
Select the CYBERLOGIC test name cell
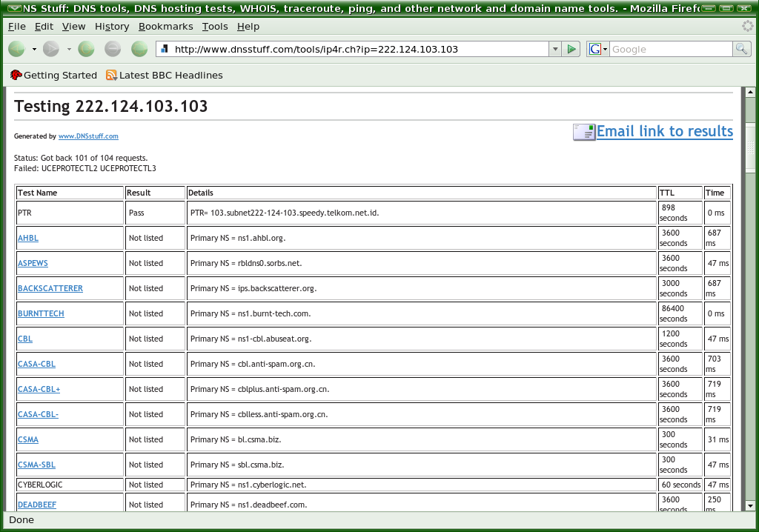coord(70,485)
